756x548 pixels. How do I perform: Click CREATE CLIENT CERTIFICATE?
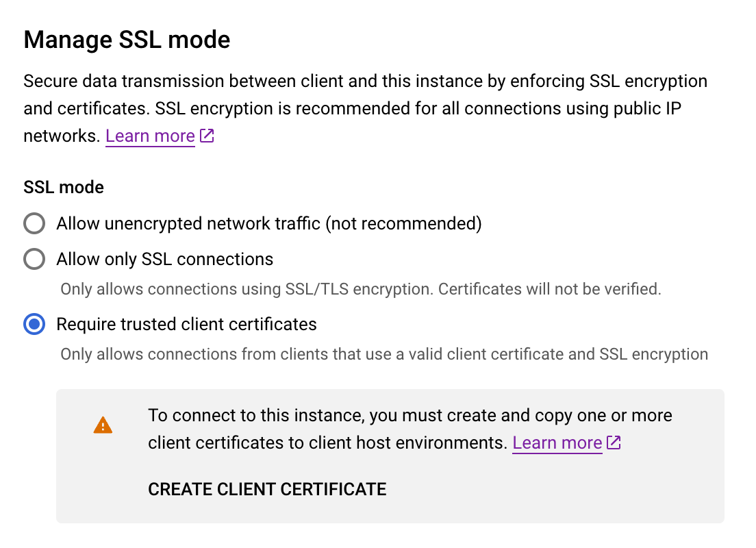(266, 489)
